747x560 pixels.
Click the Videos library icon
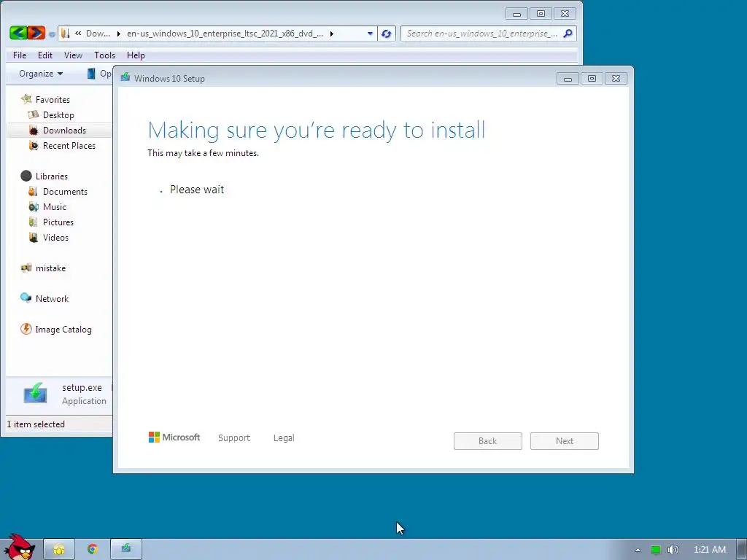point(34,237)
